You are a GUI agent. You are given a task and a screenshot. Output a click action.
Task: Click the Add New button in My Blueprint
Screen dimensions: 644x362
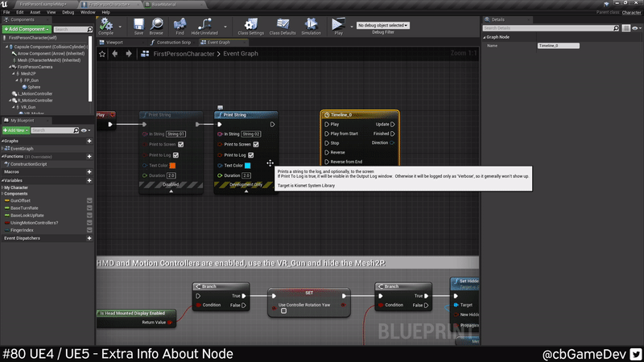[15, 130]
